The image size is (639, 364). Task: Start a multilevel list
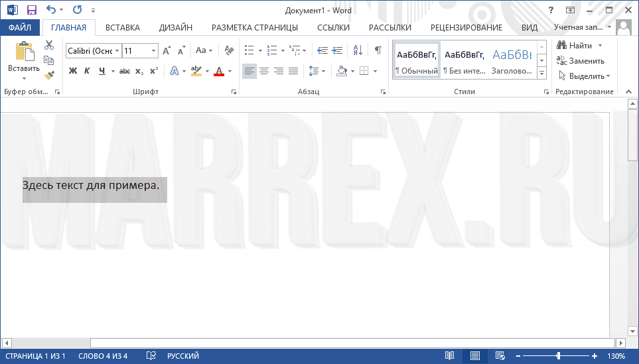pos(294,50)
